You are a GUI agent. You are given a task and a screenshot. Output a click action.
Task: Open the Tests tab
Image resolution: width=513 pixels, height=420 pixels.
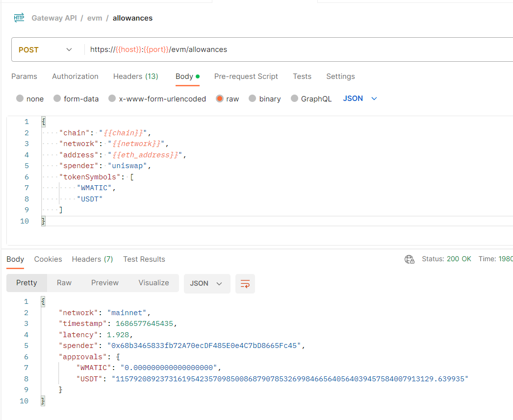302,76
